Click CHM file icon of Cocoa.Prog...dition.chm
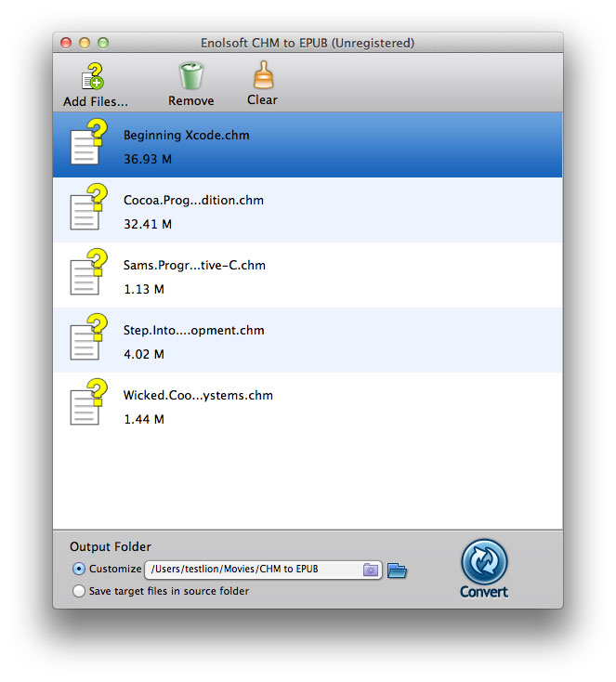This screenshot has width=616, height=682. (89, 207)
